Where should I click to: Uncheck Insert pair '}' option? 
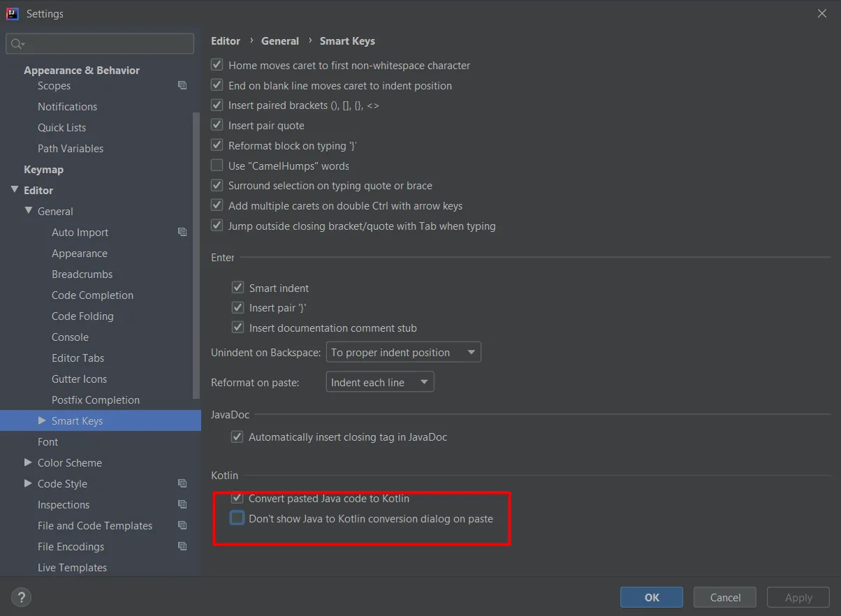click(x=237, y=308)
